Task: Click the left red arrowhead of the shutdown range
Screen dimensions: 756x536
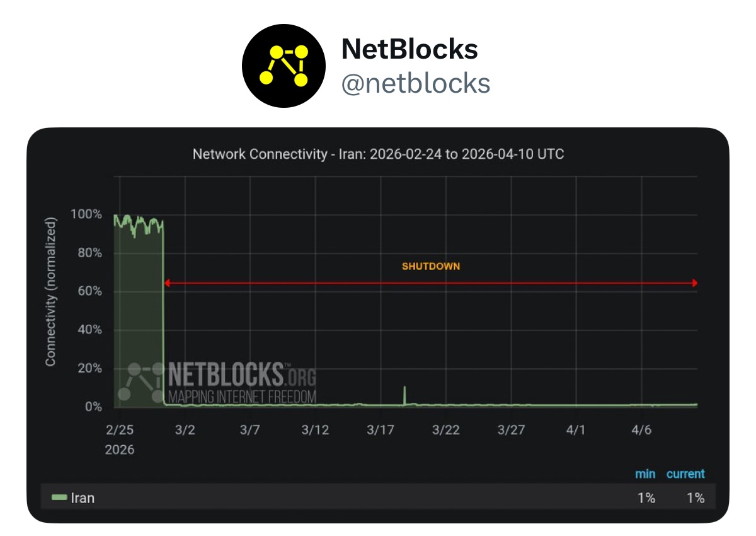Action: coord(167,283)
